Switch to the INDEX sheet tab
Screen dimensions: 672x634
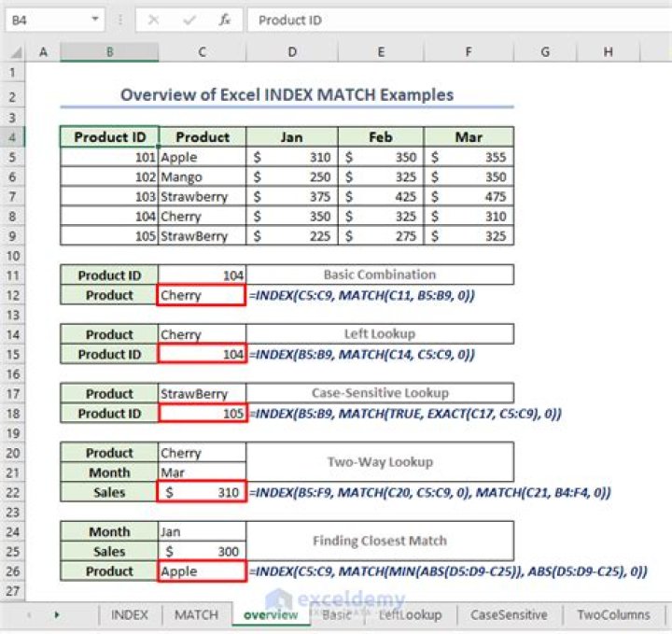tap(130, 614)
